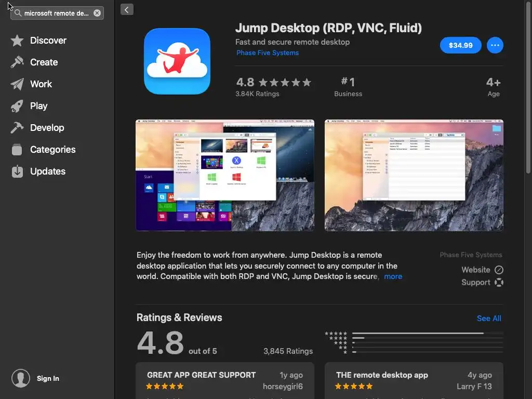Open the more options ellipsis button
Image resolution: width=532 pixels, height=399 pixels.
tap(495, 45)
